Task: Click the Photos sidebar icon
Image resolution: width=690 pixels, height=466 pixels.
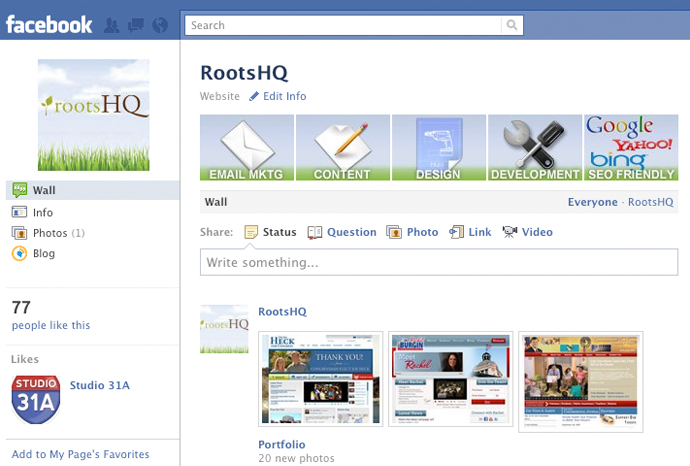Action: [x=19, y=232]
